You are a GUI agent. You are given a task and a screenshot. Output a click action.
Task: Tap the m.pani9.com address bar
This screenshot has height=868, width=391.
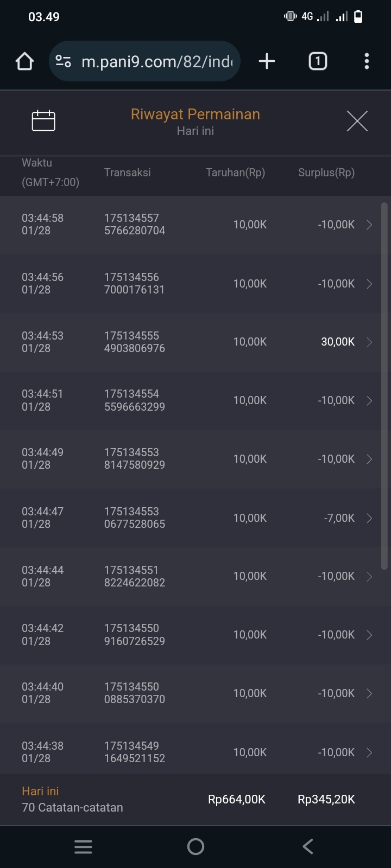(x=156, y=62)
